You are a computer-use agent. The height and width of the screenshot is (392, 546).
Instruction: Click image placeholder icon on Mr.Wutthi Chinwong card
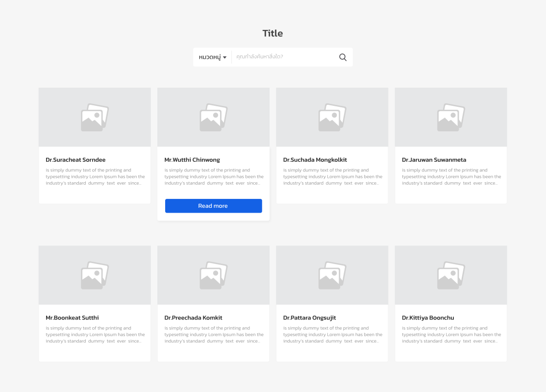[213, 118]
